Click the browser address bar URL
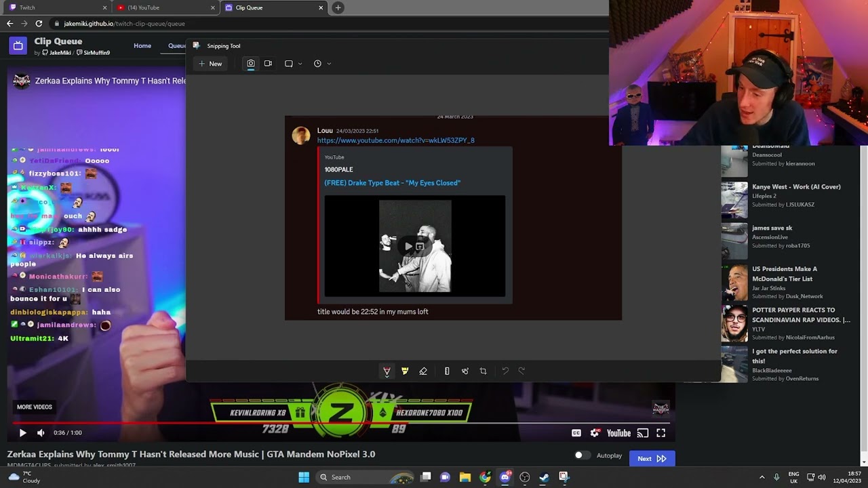The height and width of the screenshot is (488, 868). tap(125, 24)
